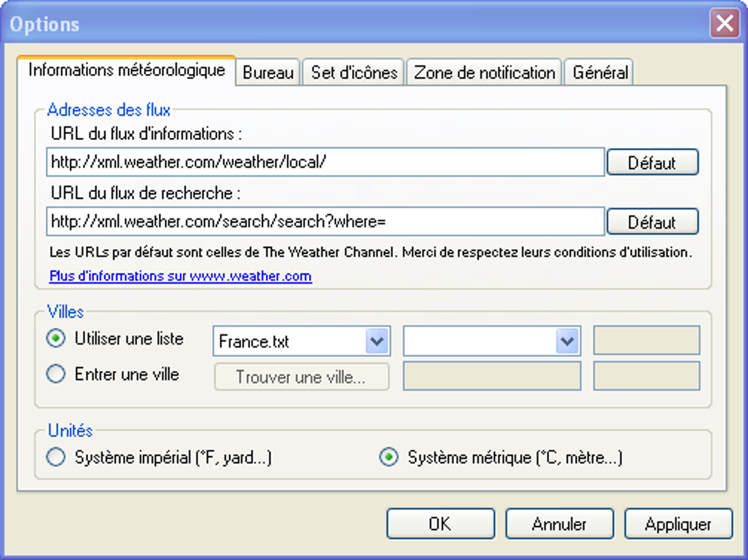The height and width of the screenshot is (560, 748).
Task: Go to the Général tab
Action: [600, 73]
